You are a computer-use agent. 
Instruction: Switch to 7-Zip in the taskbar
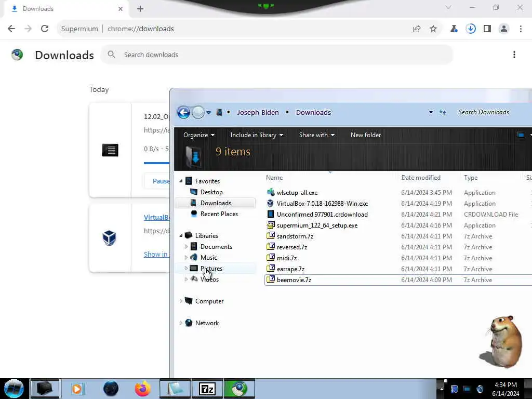pos(207,389)
